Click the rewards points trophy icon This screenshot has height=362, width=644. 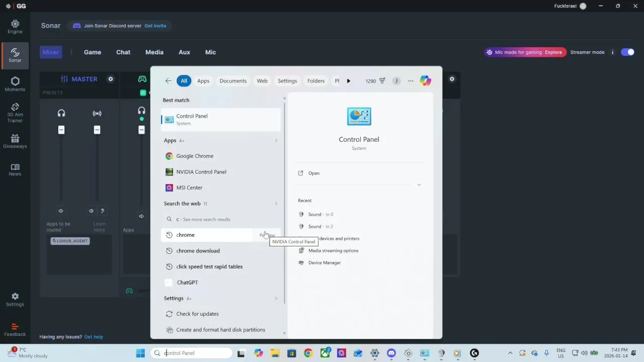click(382, 81)
